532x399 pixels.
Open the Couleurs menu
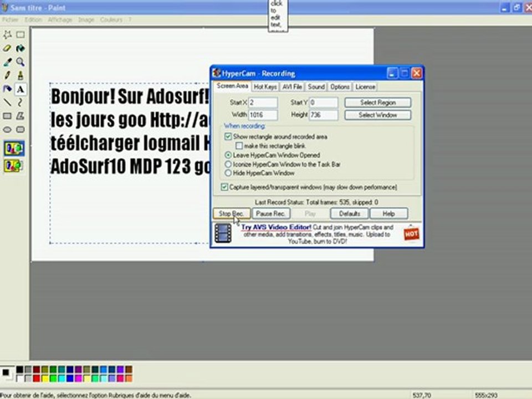tap(111, 20)
